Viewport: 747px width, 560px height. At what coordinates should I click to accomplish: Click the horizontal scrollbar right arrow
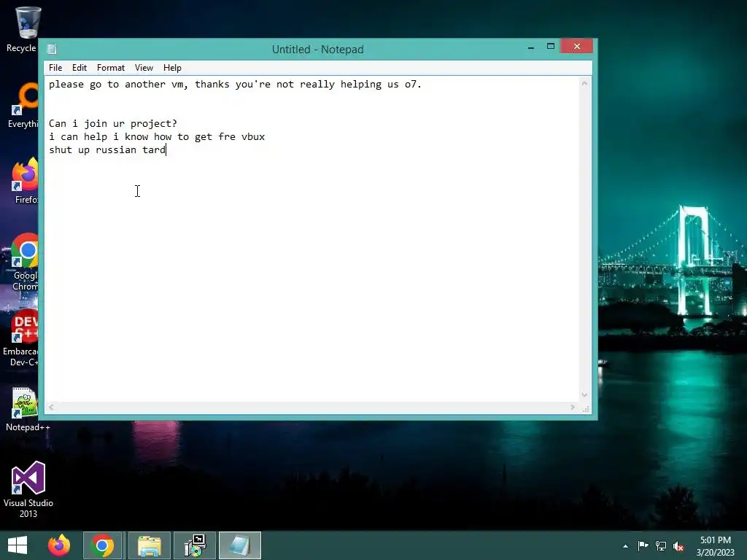572,407
